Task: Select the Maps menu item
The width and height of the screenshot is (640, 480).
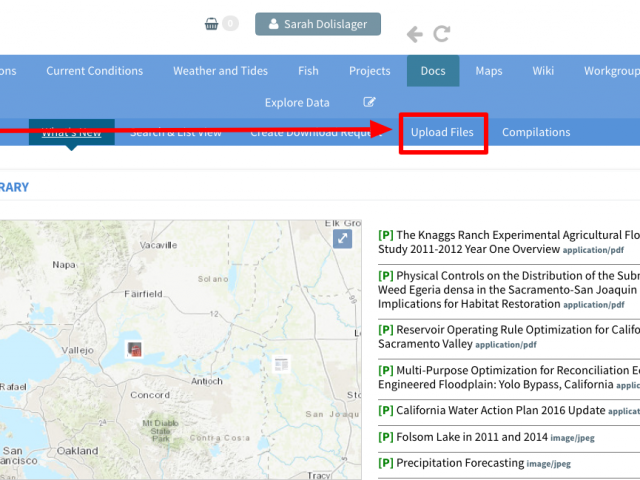Action: tap(489, 71)
